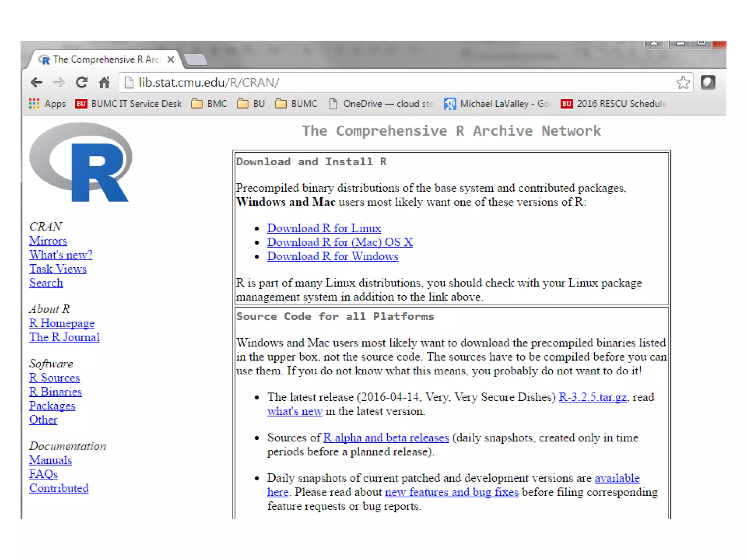Screen dimensions: 747x560
Task: Click the R logo image
Action: point(81,162)
